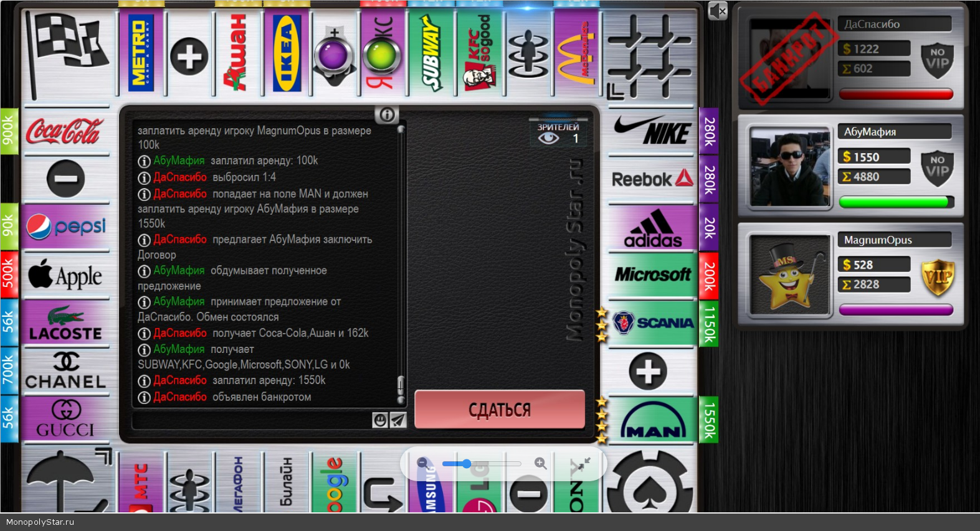Click the plus bonus tile on top row
Viewport: 980px width, 531px height.
tap(189, 56)
